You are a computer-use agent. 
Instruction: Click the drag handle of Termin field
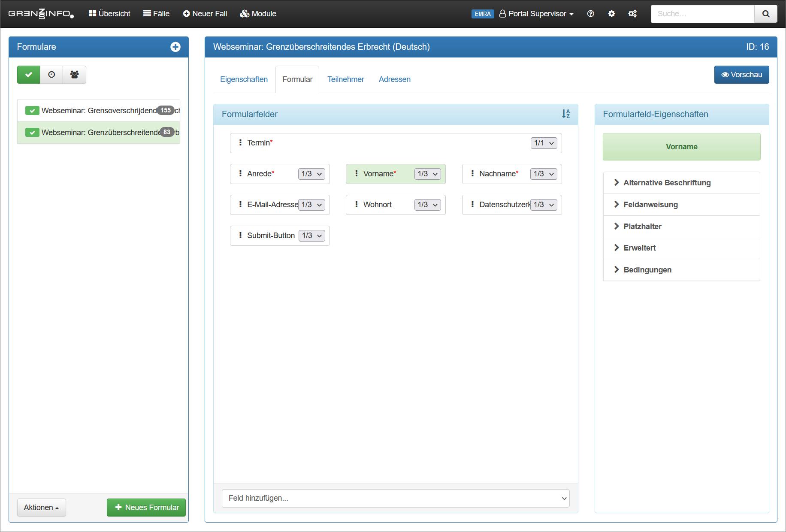tap(240, 143)
